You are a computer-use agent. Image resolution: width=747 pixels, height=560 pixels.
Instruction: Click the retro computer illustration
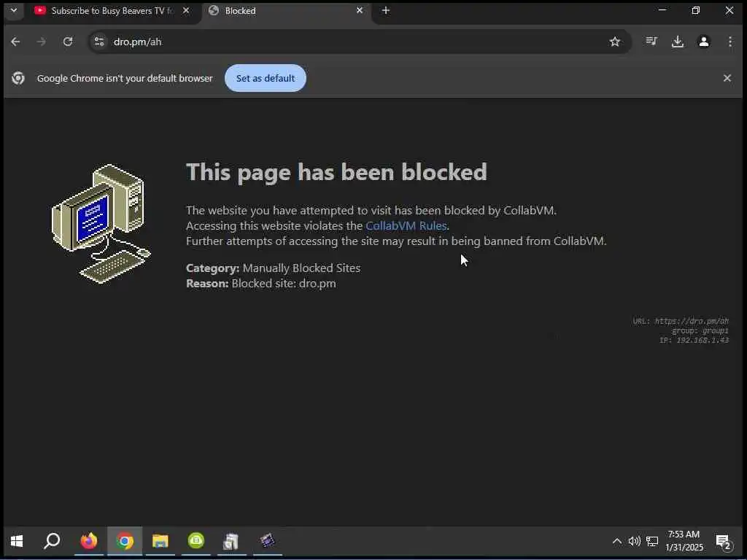pos(101,224)
